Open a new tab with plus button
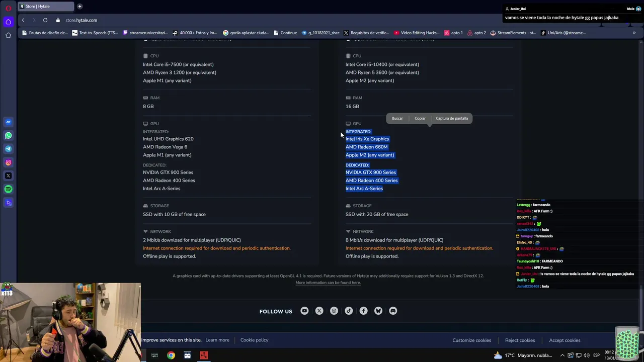644x362 pixels. (79, 7)
